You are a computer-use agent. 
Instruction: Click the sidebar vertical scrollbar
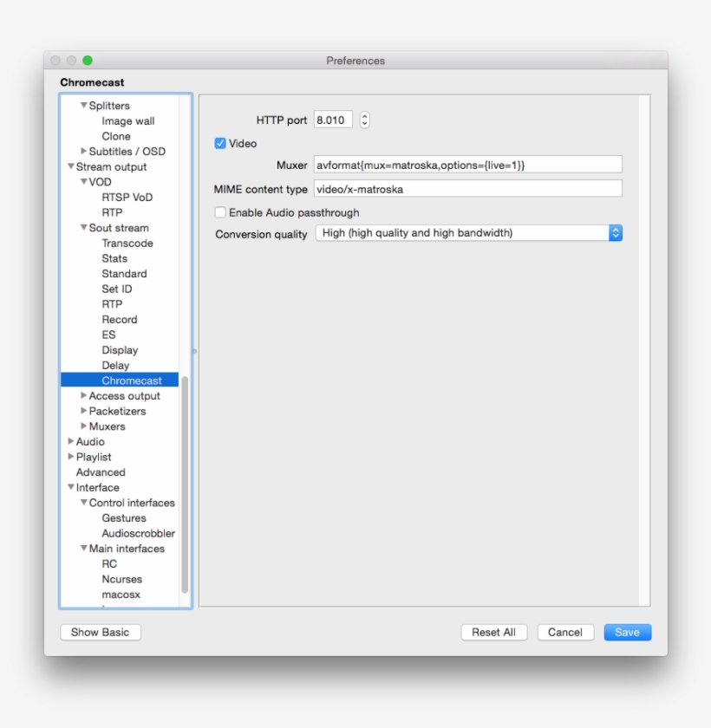[x=185, y=485]
